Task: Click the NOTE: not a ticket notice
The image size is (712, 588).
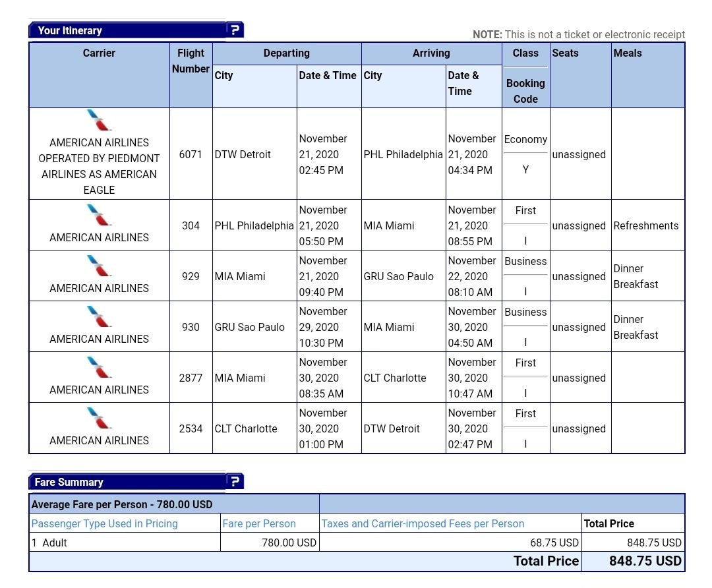Action: pos(579,34)
